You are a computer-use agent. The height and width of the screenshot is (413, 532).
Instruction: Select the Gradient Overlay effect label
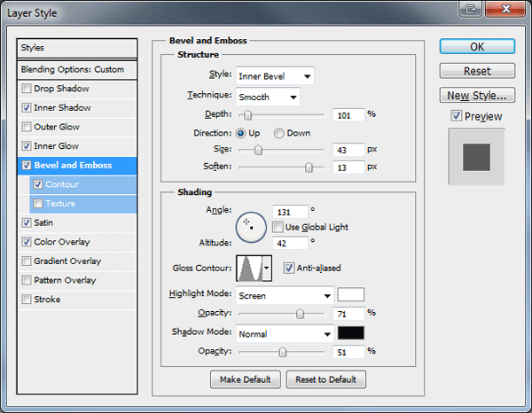click(x=67, y=261)
